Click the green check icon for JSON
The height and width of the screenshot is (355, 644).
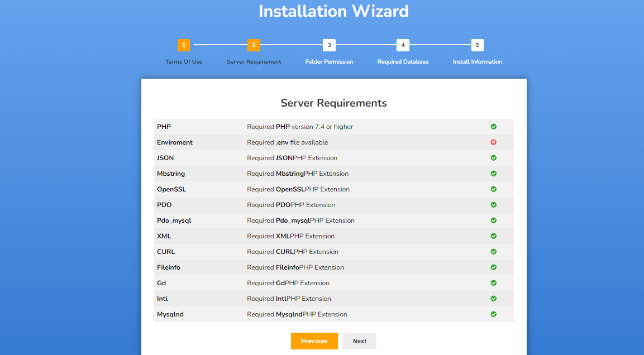tap(493, 158)
